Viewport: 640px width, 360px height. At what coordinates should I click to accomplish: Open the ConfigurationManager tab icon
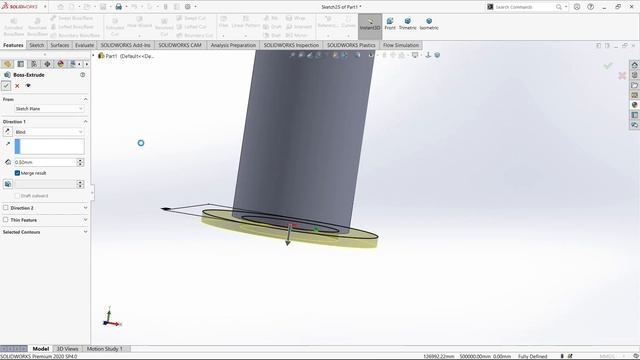(x=34, y=64)
